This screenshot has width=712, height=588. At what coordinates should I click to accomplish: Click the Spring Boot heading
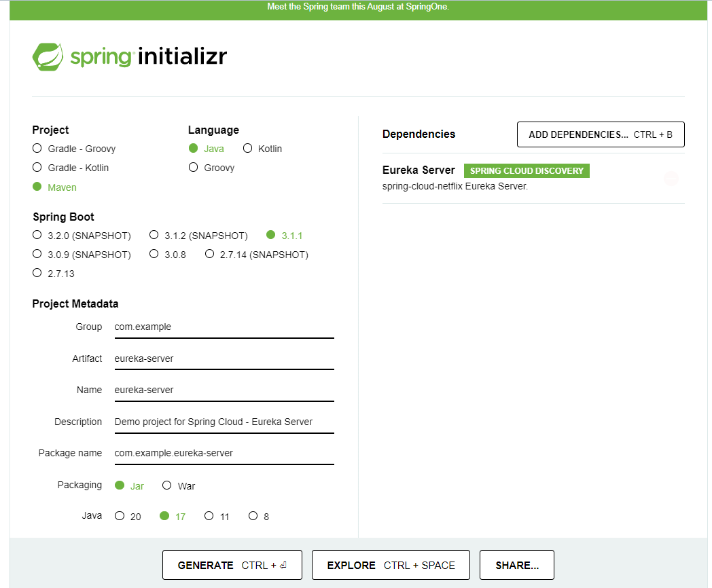(63, 217)
